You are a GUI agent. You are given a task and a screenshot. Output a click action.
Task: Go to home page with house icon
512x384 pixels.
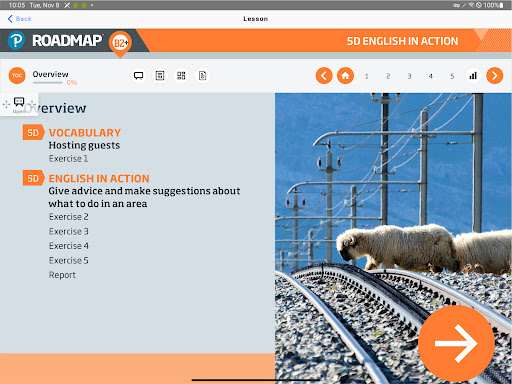point(345,76)
